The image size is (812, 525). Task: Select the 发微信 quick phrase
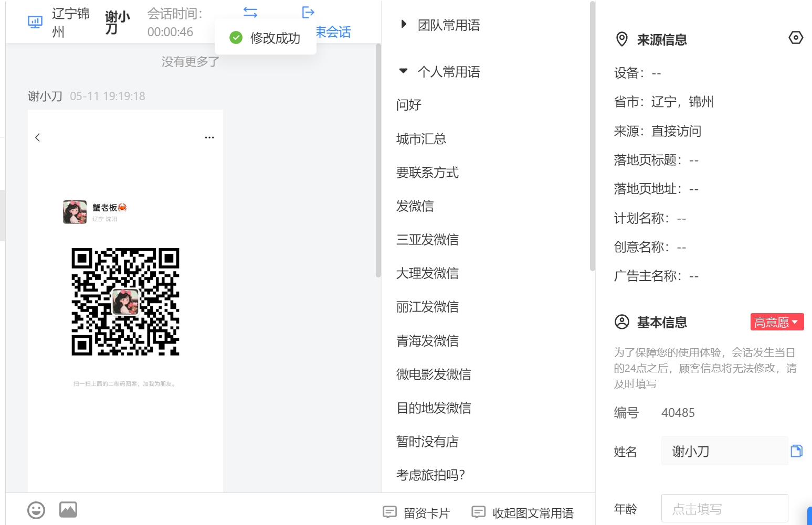click(x=415, y=206)
